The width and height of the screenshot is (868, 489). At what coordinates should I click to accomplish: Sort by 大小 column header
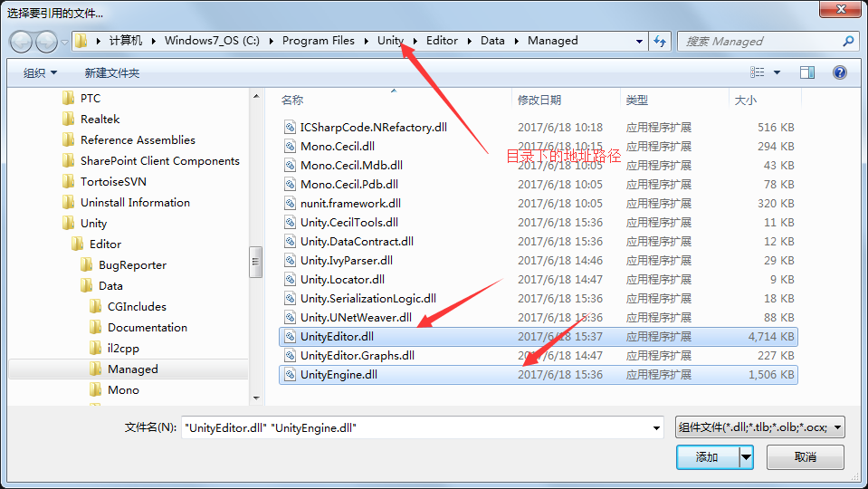(x=745, y=100)
